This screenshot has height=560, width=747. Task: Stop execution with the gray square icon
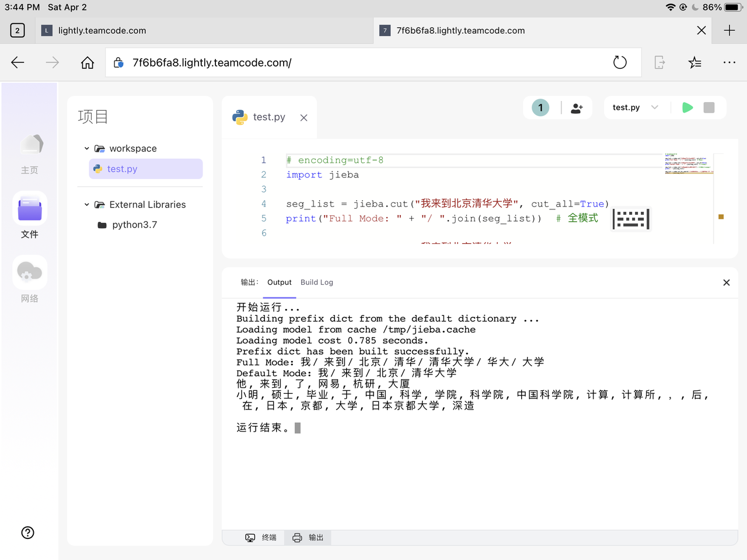tap(708, 107)
